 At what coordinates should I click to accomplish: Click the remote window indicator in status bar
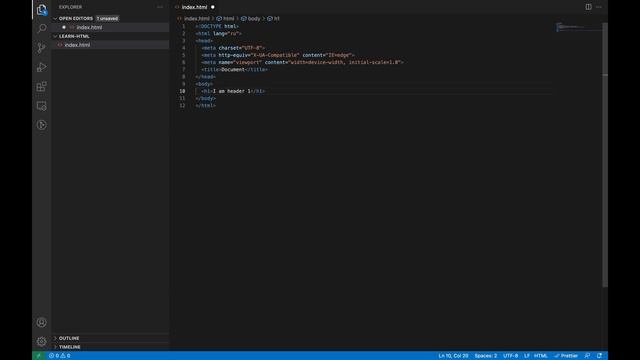pos(39,356)
